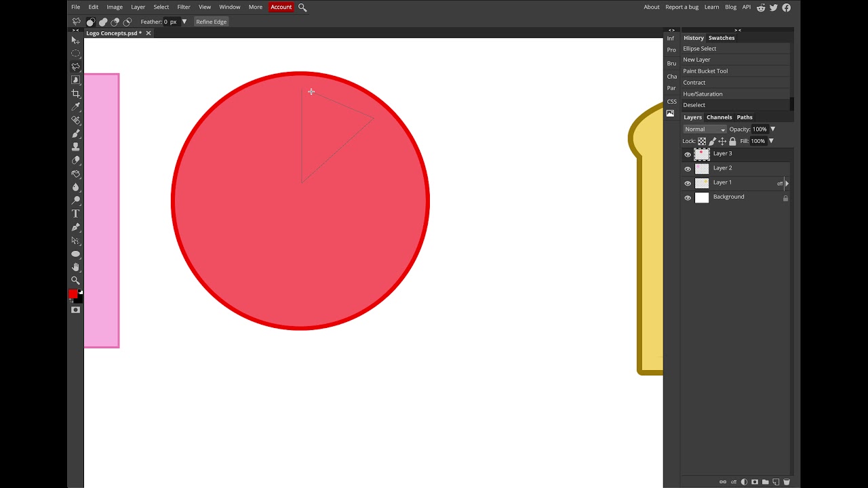Open the Facebook icon link
The width and height of the screenshot is (868, 488).
point(787,7)
